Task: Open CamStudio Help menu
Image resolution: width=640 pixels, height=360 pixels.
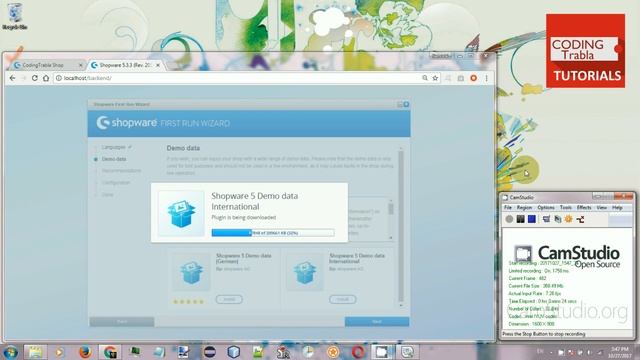Action: 617,208
